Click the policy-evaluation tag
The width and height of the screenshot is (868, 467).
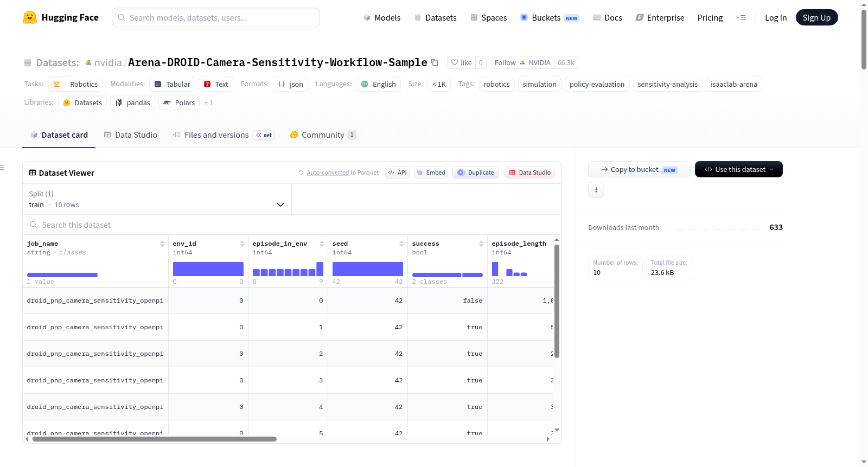[597, 84]
